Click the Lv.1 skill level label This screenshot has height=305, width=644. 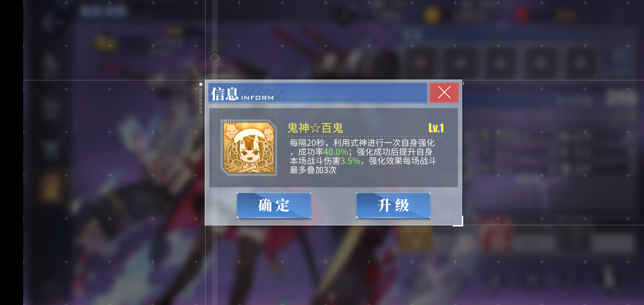[436, 128]
